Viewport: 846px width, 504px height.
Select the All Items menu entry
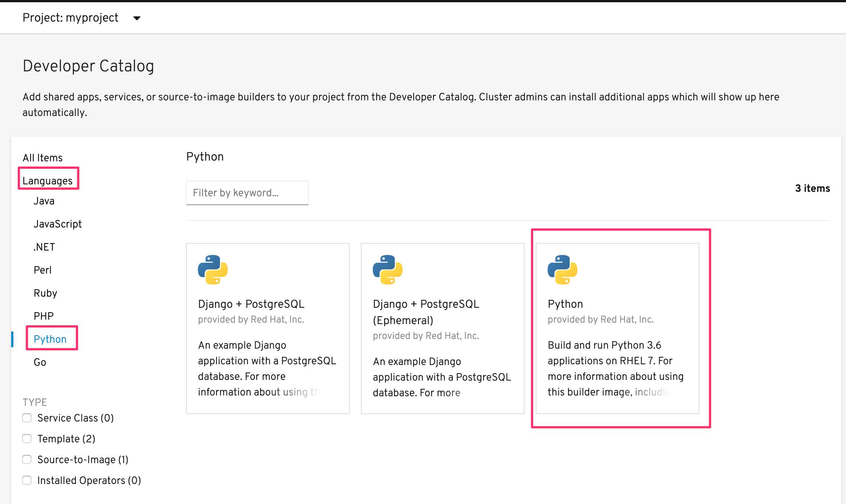42,157
